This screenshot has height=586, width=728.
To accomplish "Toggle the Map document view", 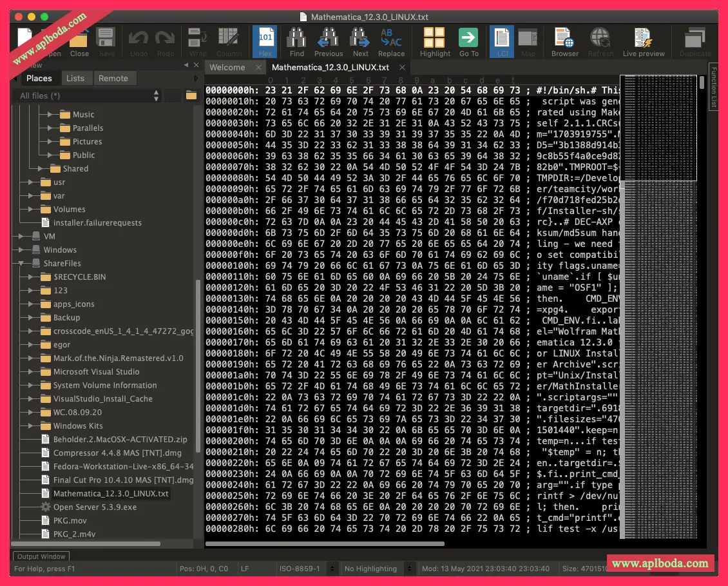I will (528, 42).
